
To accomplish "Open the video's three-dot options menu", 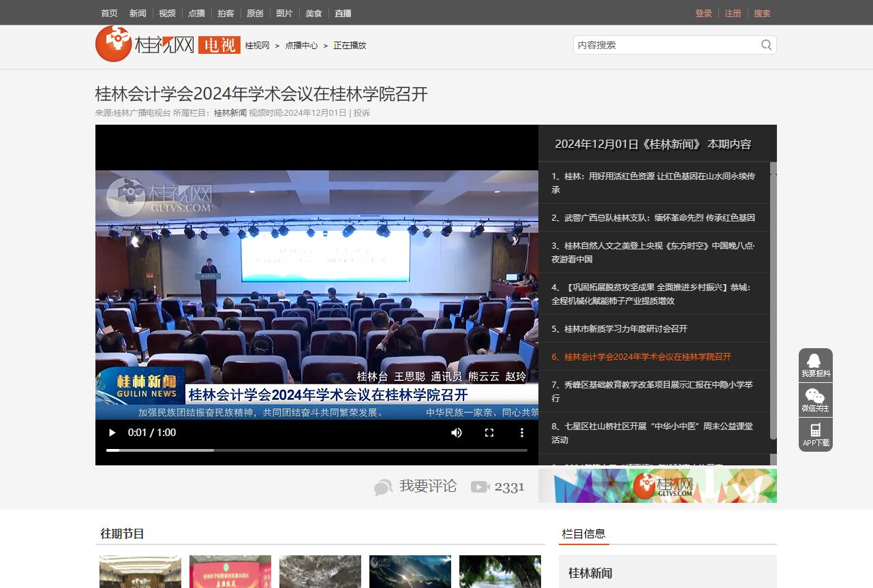I will [x=522, y=433].
